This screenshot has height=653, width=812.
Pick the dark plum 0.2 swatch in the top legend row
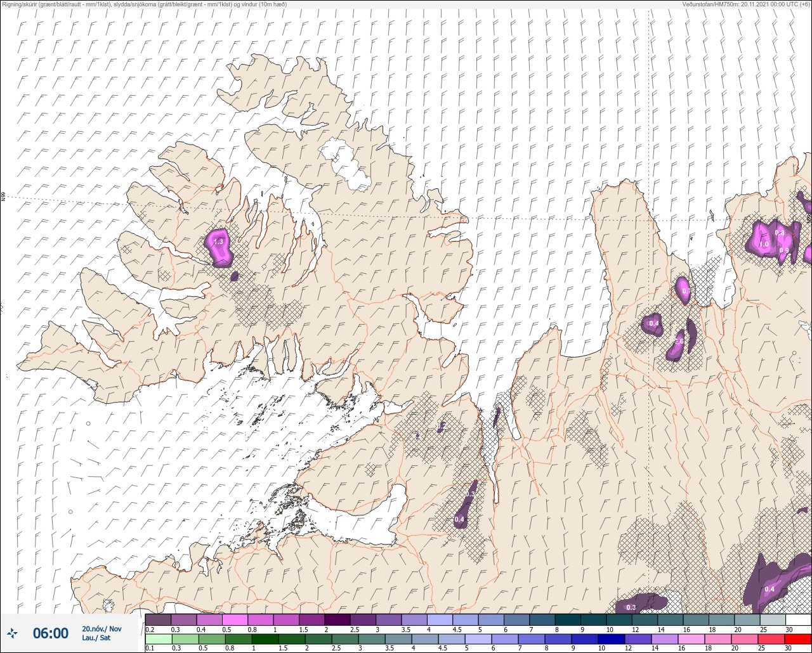tap(158, 619)
